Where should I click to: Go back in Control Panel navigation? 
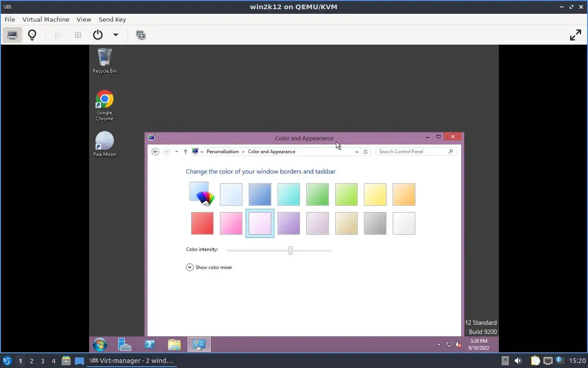(x=155, y=152)
